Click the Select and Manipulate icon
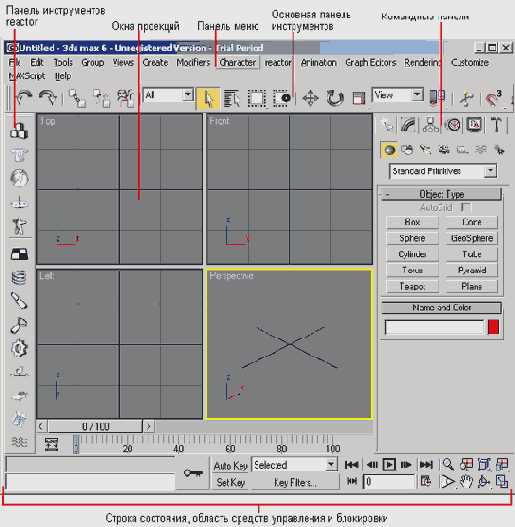Screen dimensions: 515x527 click(467, 98)
